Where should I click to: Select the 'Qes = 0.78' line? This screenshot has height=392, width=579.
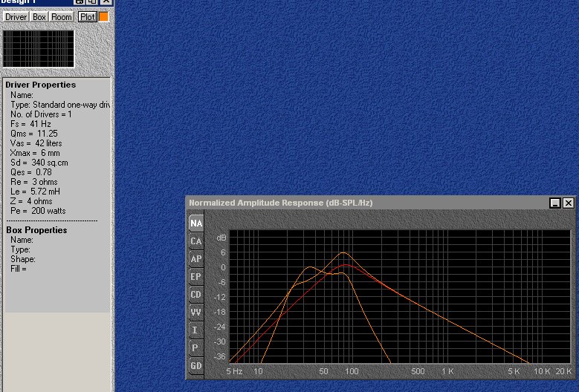[31, 172]
